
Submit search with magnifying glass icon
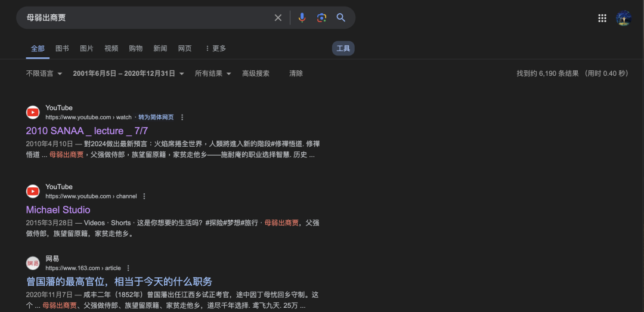[341, 18]
